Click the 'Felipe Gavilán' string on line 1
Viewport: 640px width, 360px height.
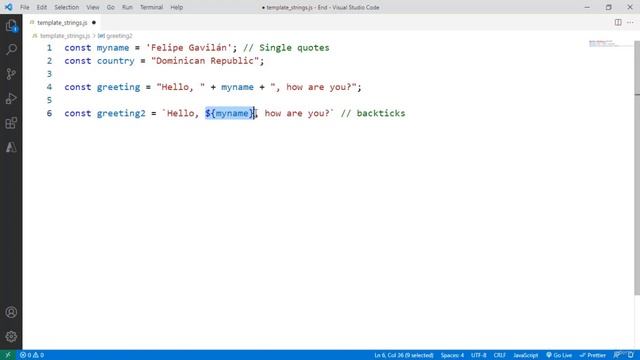(x=189, y=48)
